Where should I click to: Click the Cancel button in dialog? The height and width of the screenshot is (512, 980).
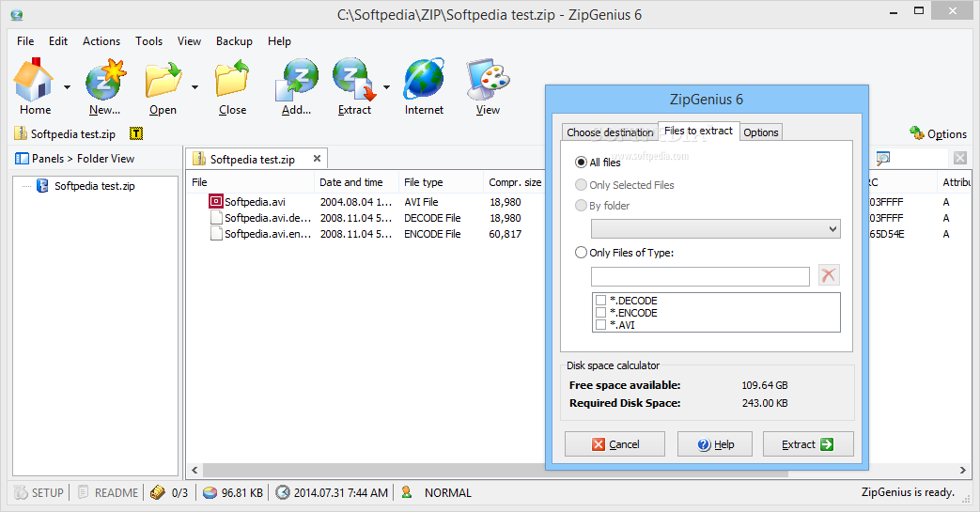615,443
